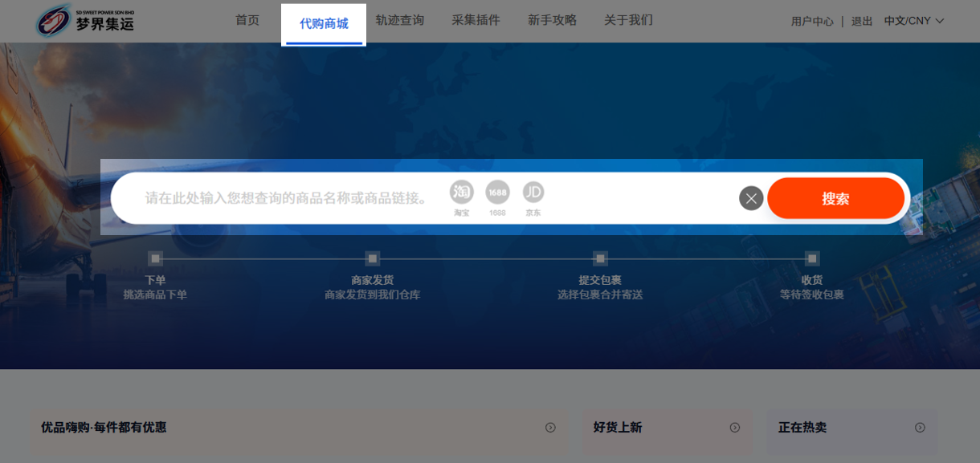Open the 用户中心 link
Image resolution: width=980 pixels, height=463 pixels.
tap(812, 22)
